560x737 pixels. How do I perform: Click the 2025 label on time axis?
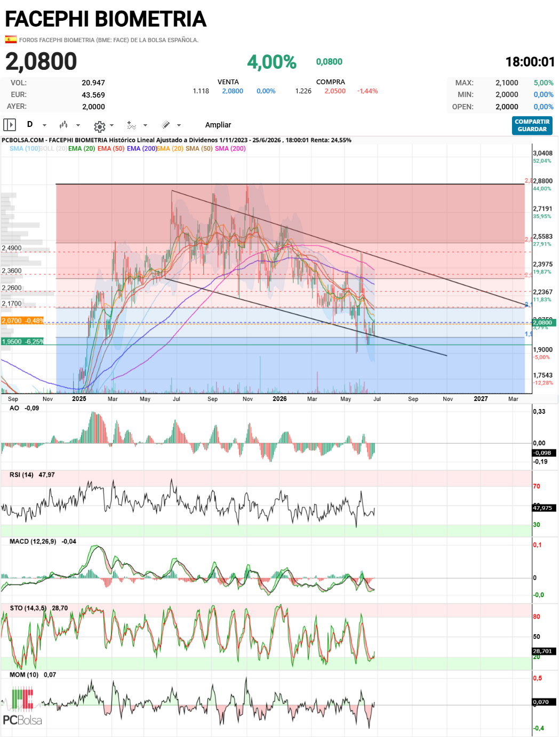79,399
